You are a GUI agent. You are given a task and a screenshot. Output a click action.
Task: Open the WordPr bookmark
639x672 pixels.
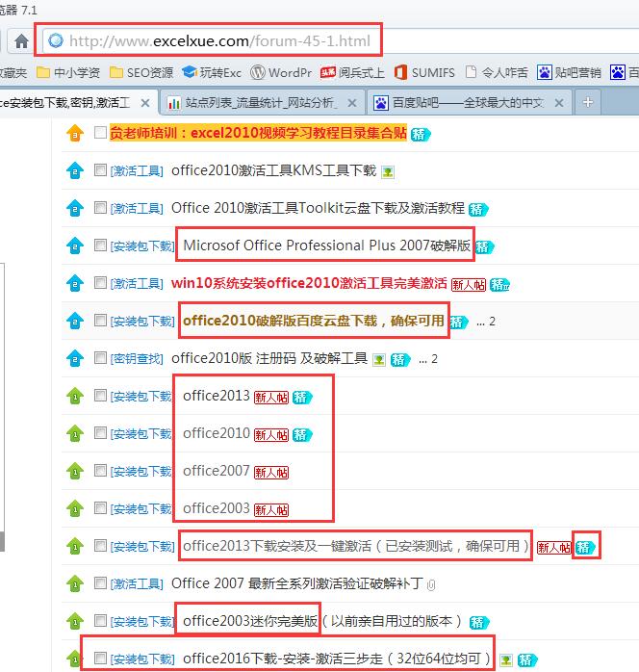click(x=281, y=72)
